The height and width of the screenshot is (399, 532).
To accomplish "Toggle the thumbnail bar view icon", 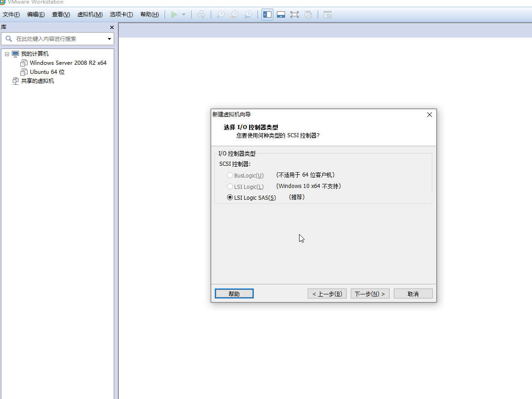I will pyautogui.click(x=281, y=14).
